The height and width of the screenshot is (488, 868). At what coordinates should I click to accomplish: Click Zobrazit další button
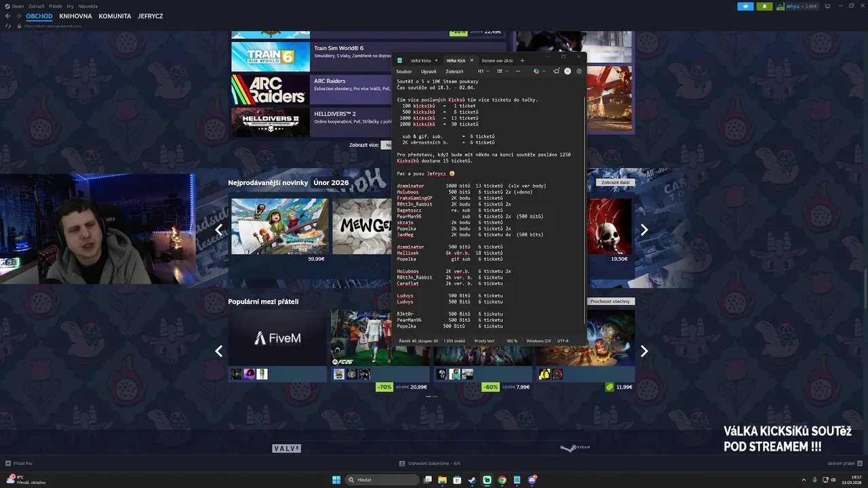click(616, 182)
